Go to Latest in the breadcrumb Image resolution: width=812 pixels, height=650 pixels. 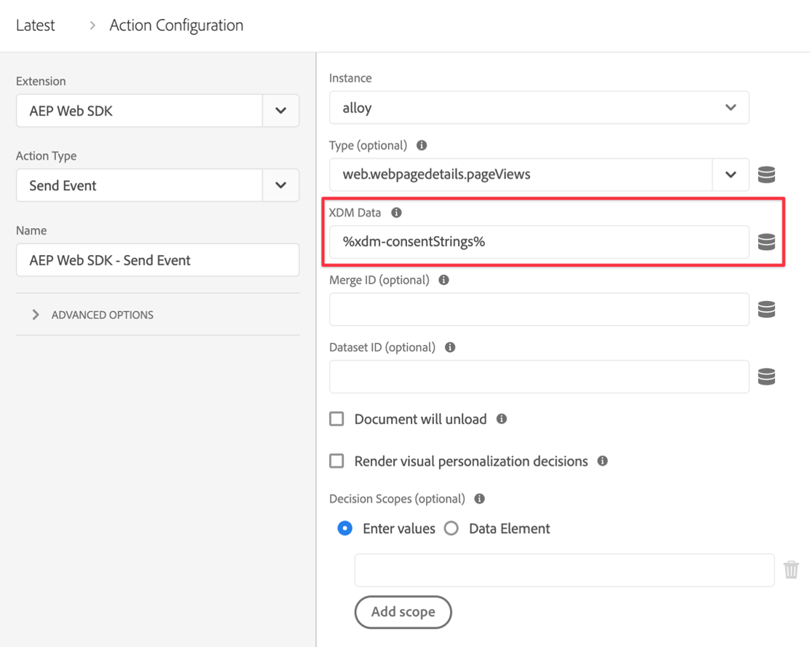(35, 26)
